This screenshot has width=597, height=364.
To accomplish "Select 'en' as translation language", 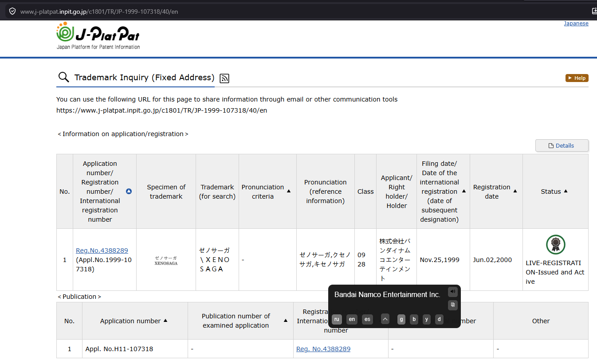I will point(352,319).
